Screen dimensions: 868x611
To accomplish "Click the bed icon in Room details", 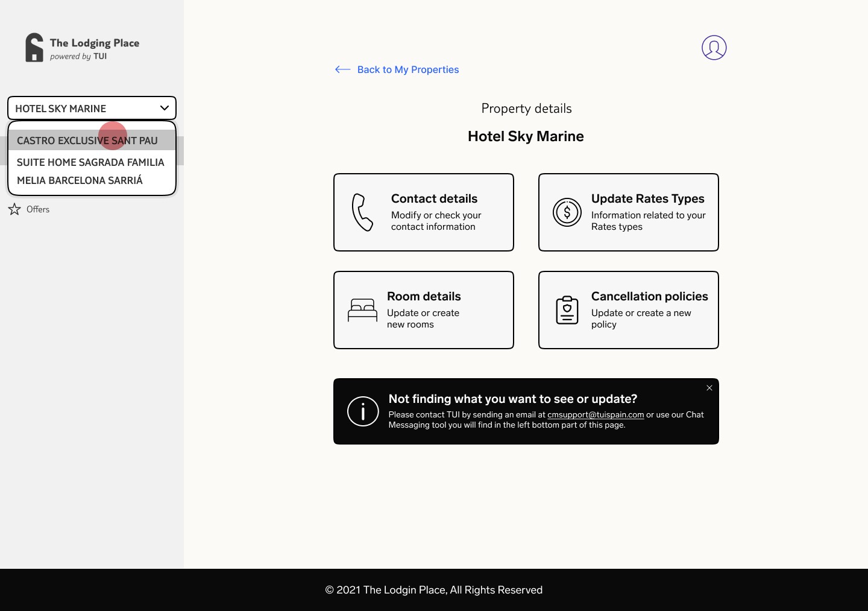I will pos(362,310).
